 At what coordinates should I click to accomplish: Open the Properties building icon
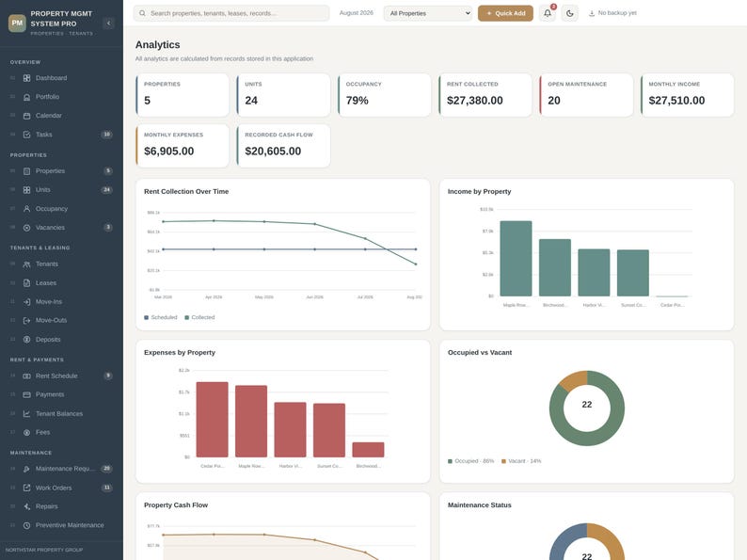[26, 171]
